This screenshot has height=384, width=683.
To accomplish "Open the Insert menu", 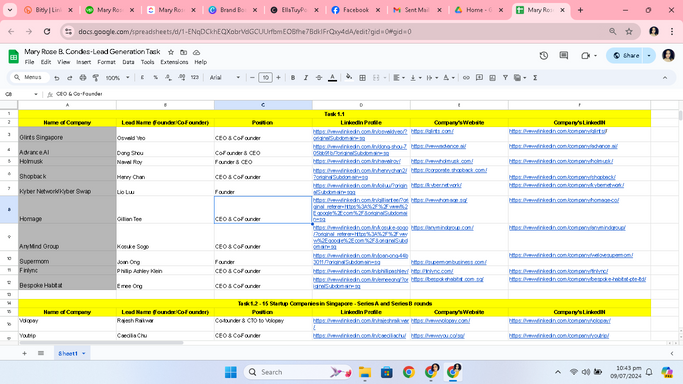I will 84,62.
